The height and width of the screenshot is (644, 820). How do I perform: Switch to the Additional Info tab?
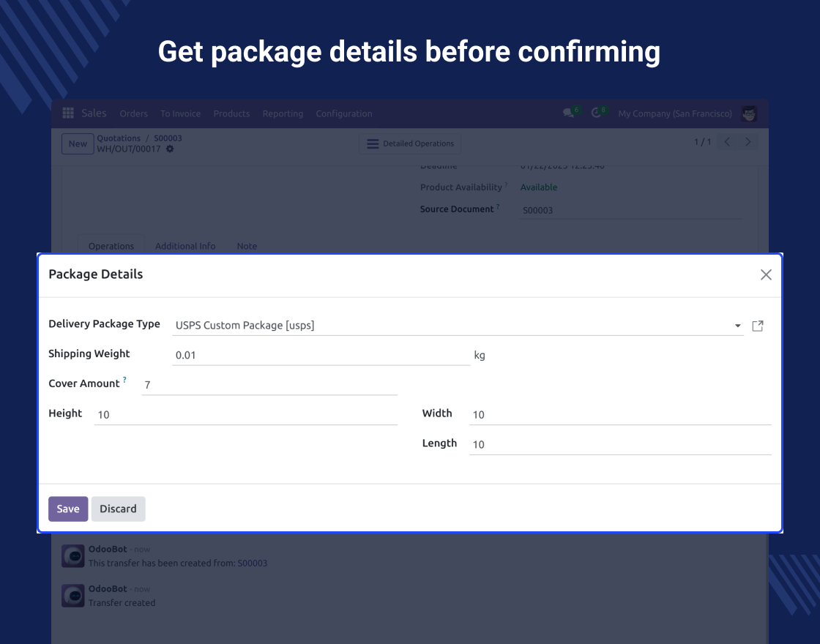coord(185,246)
